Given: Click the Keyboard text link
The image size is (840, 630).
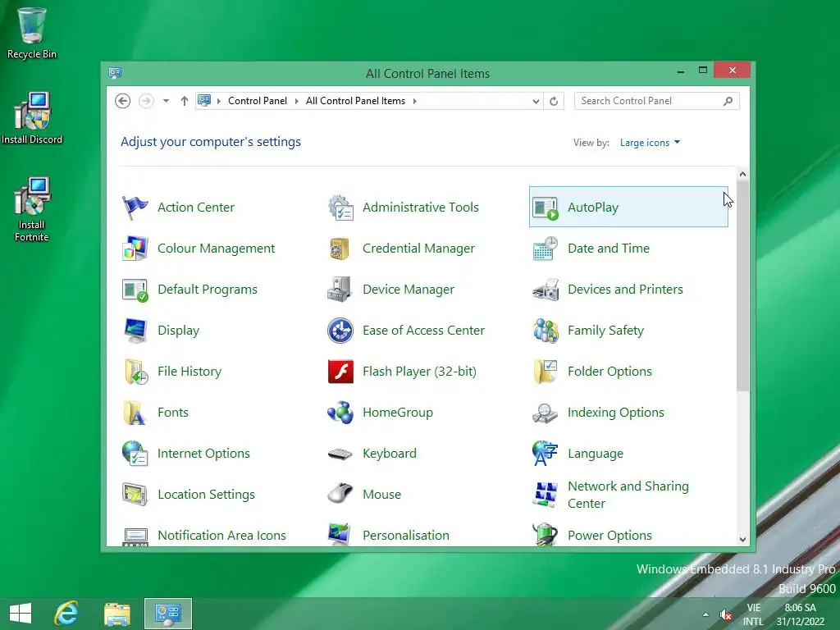Looking at the screenshot, I should click(x=390, y=454).
